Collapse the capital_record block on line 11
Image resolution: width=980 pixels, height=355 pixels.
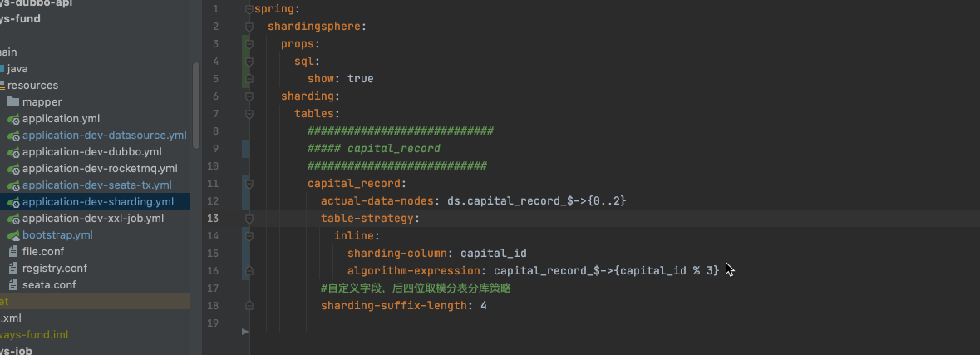[249, 185]
